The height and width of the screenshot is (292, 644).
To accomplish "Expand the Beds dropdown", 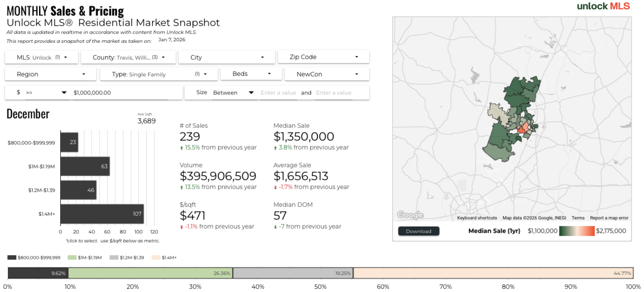I will pos(250,74).
